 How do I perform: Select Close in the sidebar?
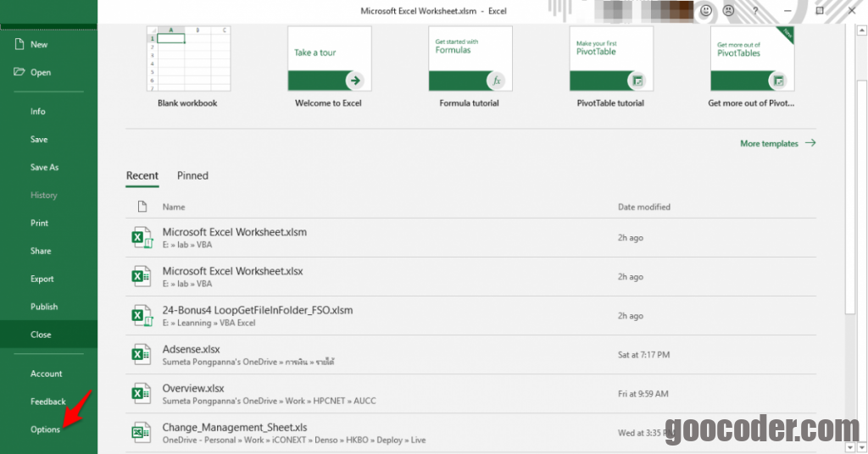48,335
